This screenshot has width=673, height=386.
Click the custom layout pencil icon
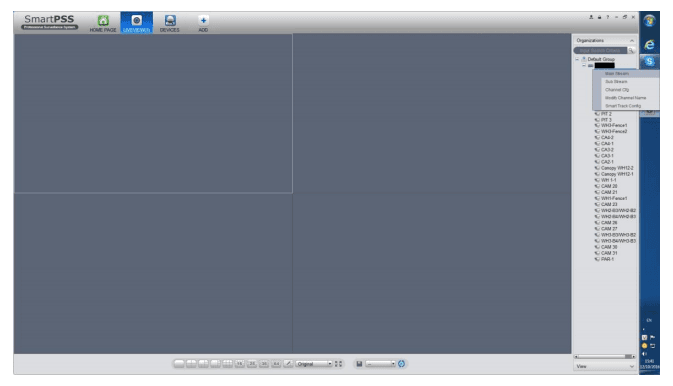click(288, 364)
